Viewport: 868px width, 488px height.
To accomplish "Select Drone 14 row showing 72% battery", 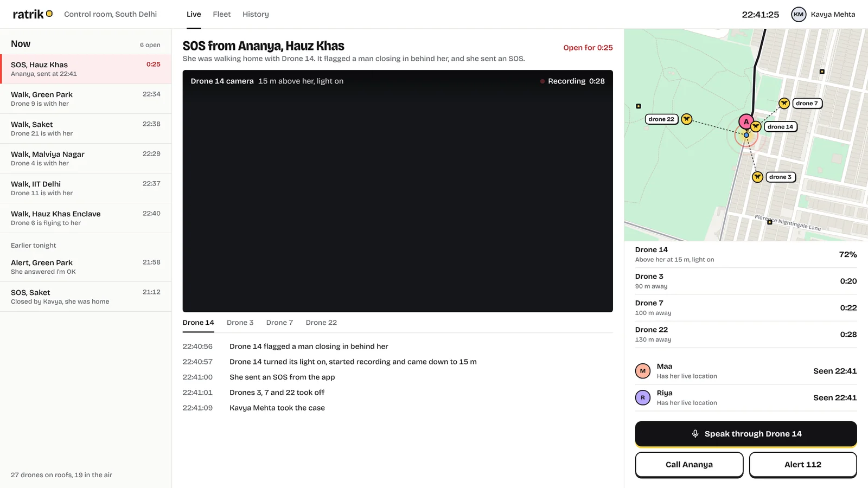I will [746, 254].
